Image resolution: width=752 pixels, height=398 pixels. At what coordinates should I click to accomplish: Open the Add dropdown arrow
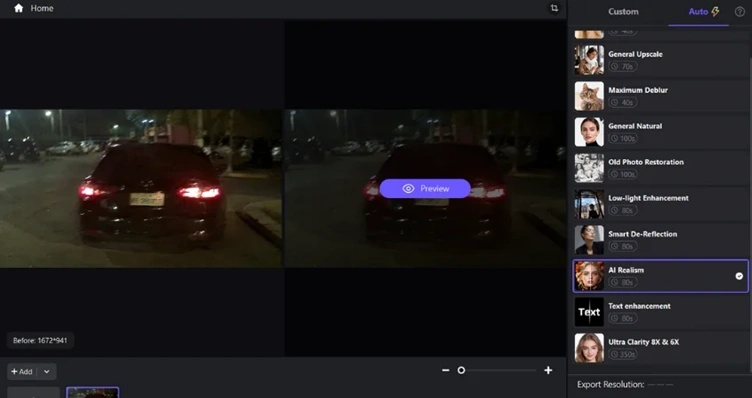[x=47, y=372]
